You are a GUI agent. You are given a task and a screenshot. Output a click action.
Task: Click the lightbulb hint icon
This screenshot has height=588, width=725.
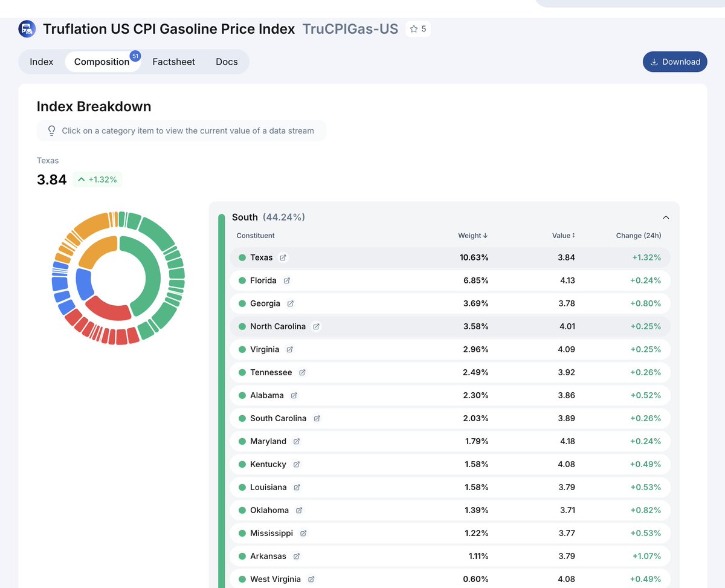tap(51, 131)
